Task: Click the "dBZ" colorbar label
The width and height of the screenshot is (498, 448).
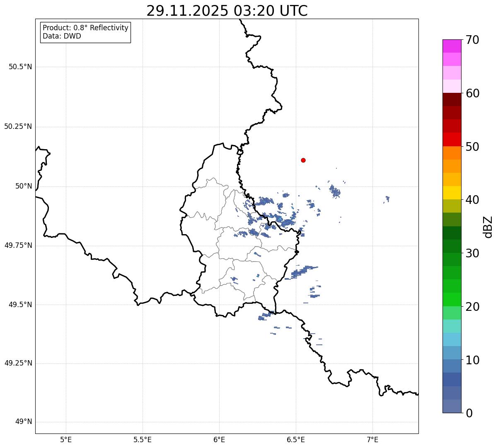Action: [x=488, y=227]
